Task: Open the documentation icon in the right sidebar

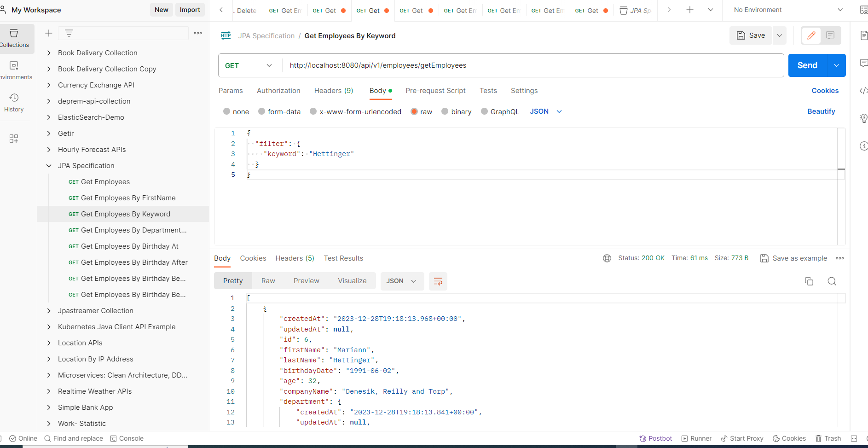Action: 863,35
